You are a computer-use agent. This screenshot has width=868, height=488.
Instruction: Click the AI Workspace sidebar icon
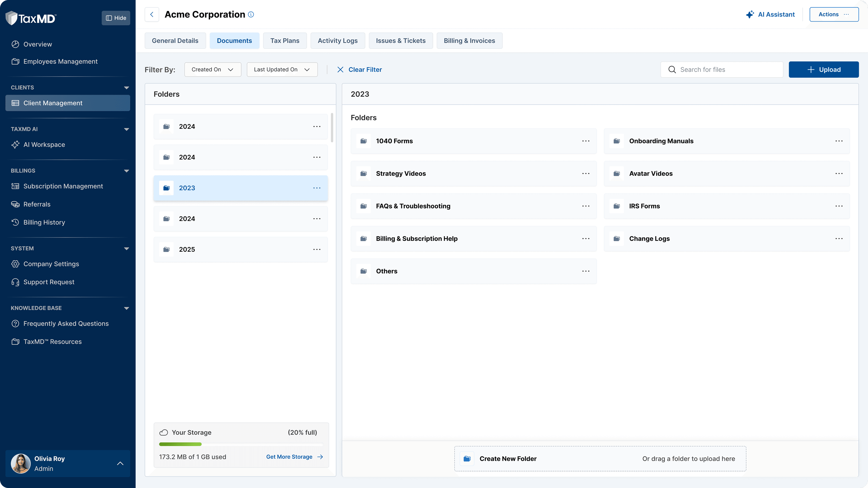pos(15,144)
